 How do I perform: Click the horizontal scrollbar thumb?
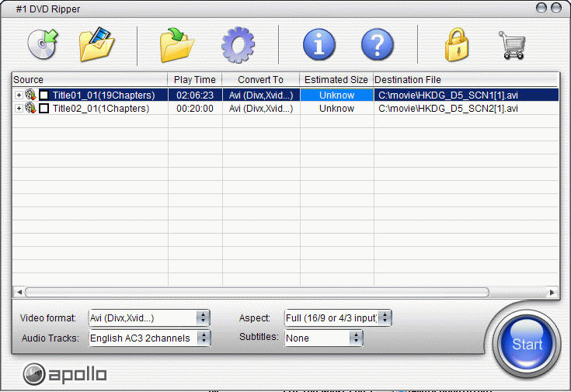click(x=257, y=293)
